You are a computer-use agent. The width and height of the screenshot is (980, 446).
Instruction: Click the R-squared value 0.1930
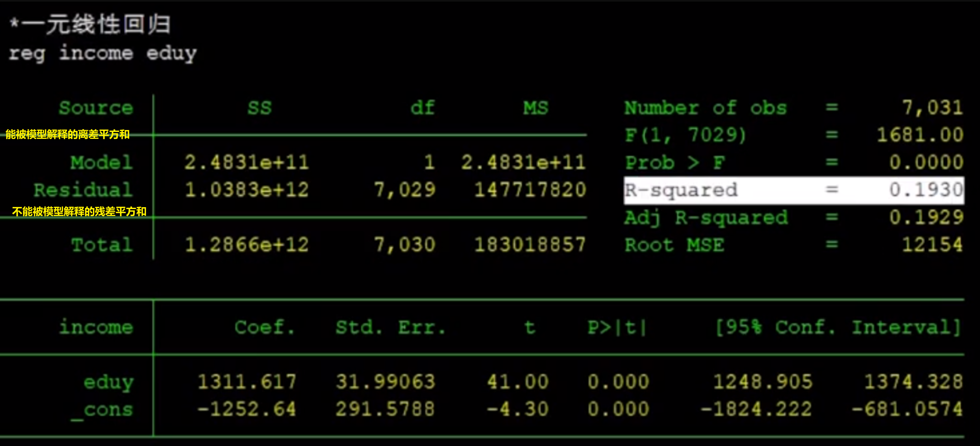[926, 190]
